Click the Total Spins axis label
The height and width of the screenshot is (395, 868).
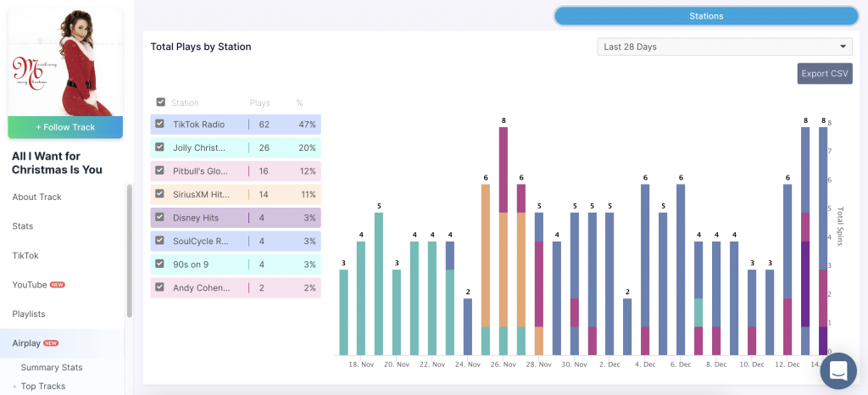[840, 225]
